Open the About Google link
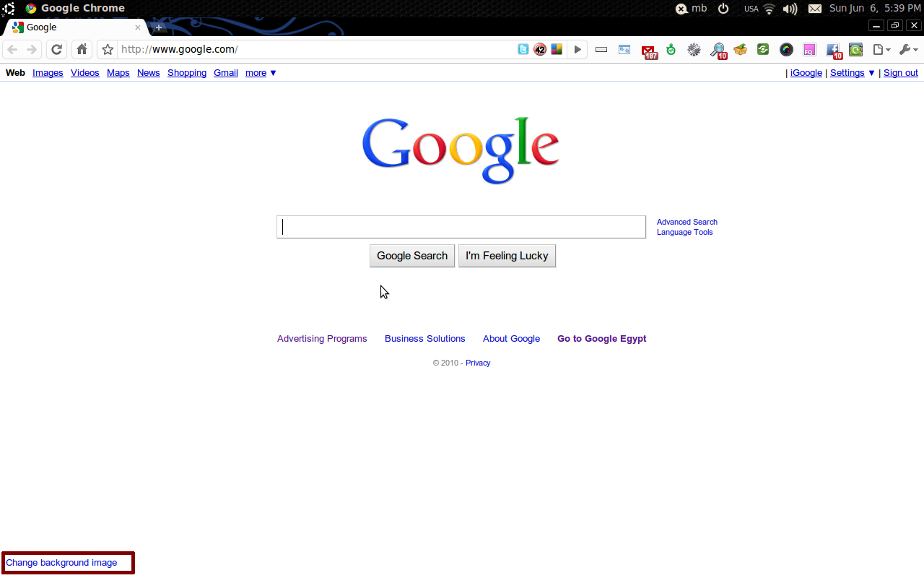This screenshot has width=924, height=578. (512, 339)
